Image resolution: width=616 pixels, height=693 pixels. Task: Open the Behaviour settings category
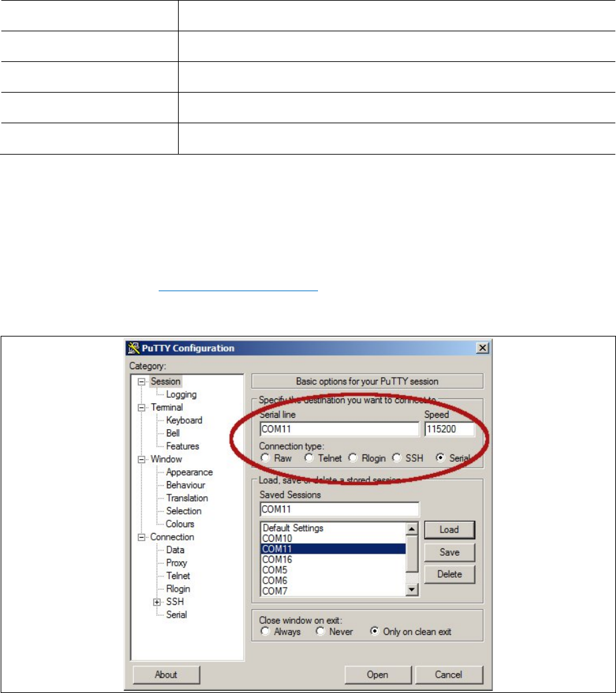point(186,485)
